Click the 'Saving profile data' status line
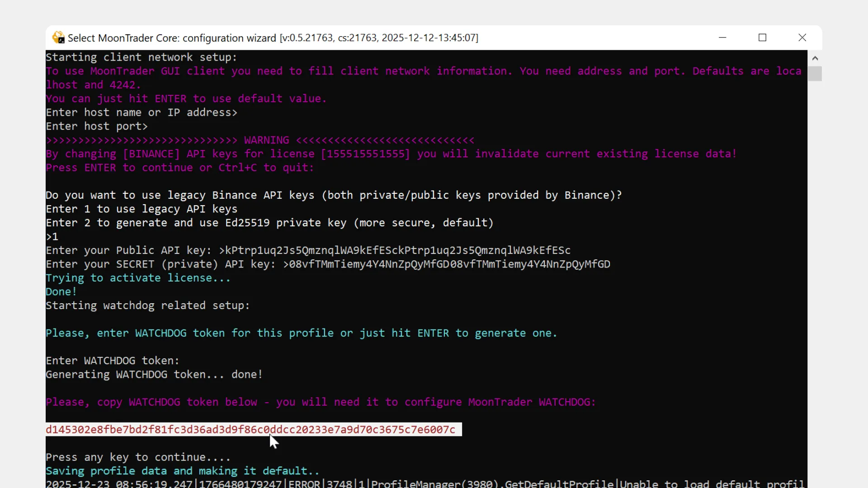The image size is (868, 488). click(x=182, y=471)
